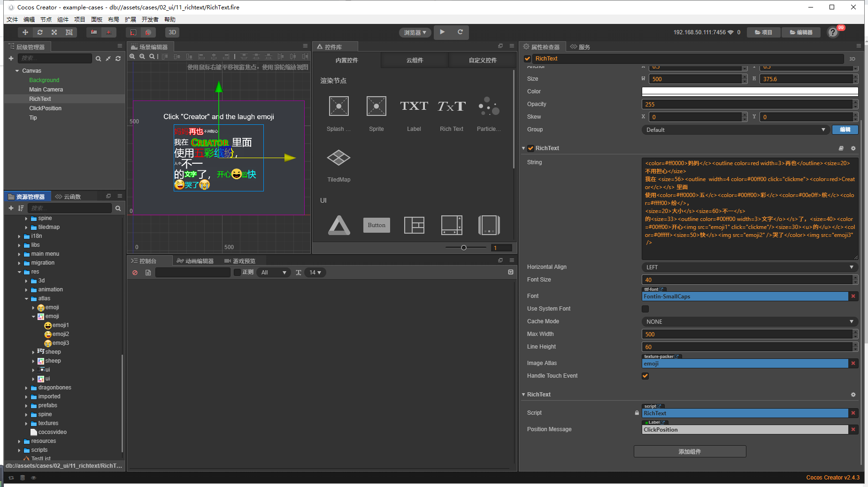The image size is (868, 487).
Task: Toggle the RichText node active checkbox
Action: pyautogui.click(x=528, y=59)
